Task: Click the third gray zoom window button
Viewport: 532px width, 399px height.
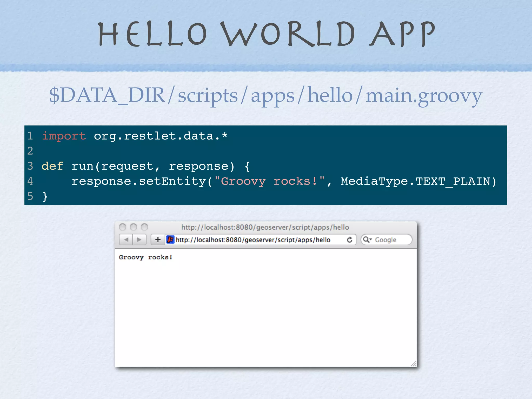Action: coord(144,227)
